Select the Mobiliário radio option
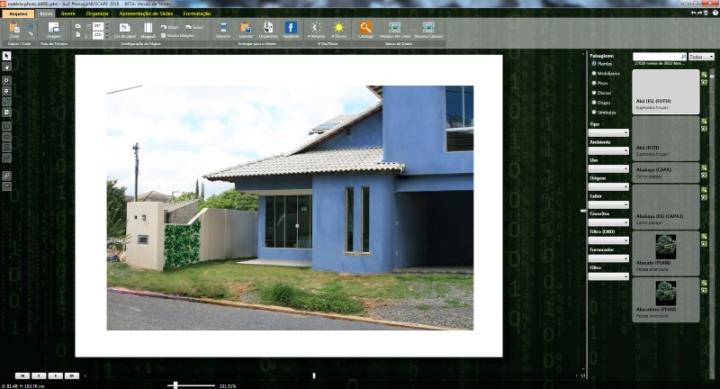The height and width of the screenshot is (389, 720). tap(594, 73)
